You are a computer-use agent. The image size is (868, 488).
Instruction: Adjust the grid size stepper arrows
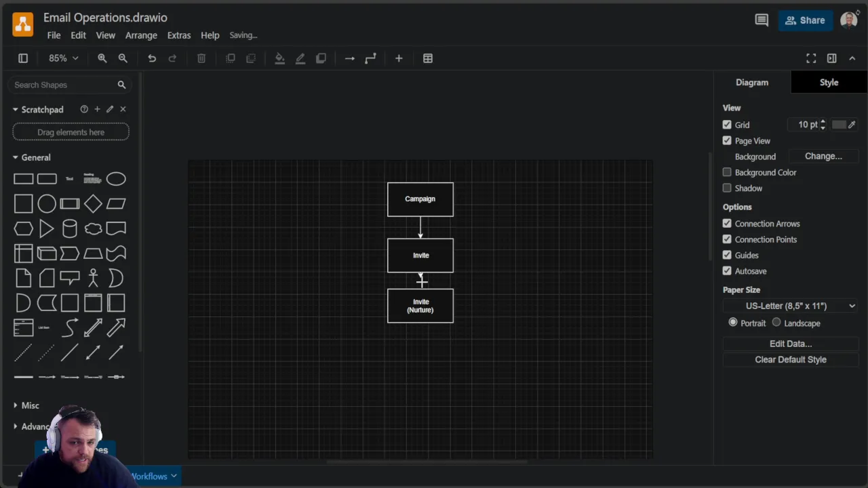tap(823, 125)
